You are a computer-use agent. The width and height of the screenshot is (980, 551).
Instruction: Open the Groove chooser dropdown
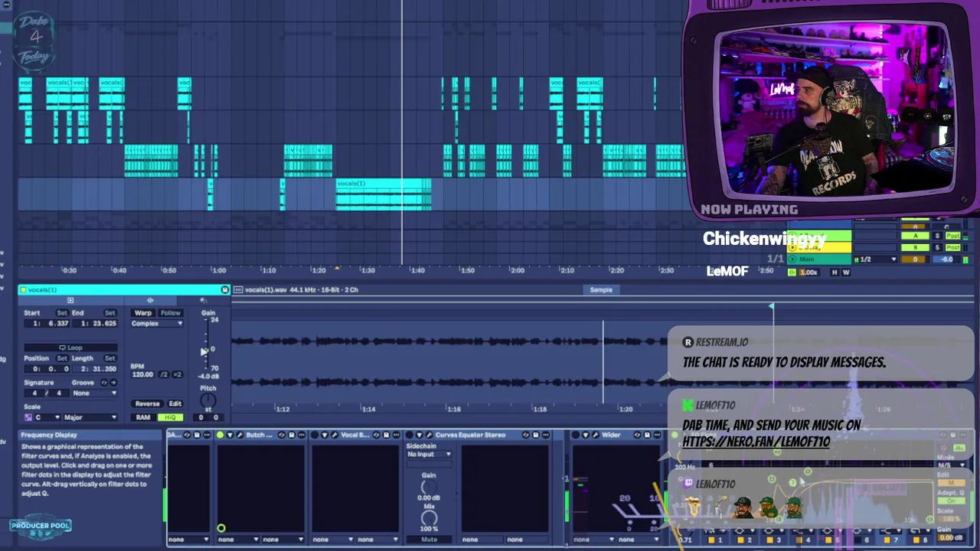click(x=94, y=393)
